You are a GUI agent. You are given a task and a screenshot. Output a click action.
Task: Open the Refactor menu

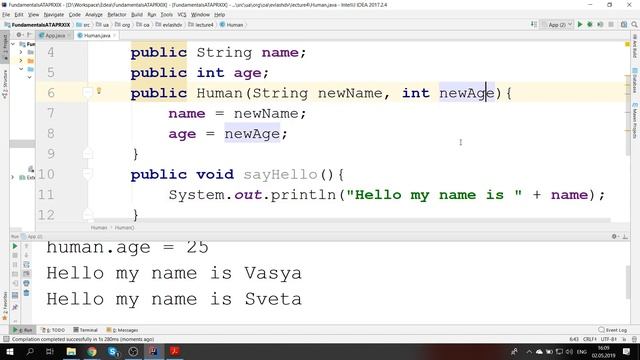(117, 14)
